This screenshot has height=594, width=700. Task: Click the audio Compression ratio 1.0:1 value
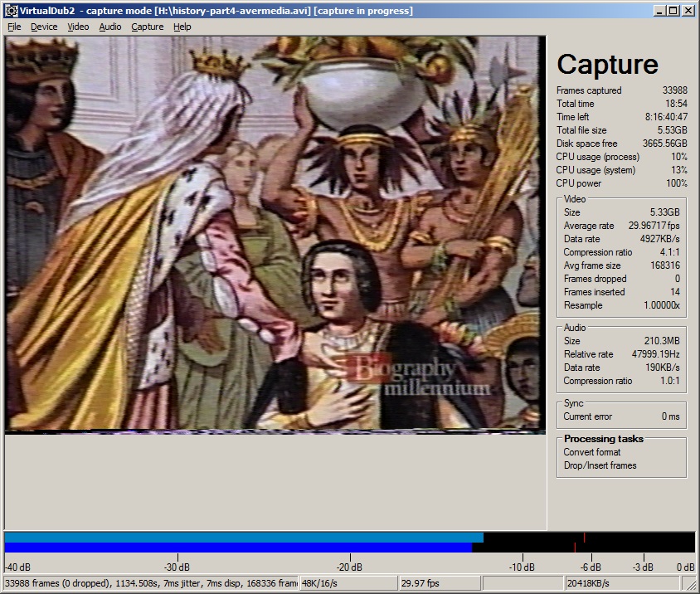click(x=669, y=381)
